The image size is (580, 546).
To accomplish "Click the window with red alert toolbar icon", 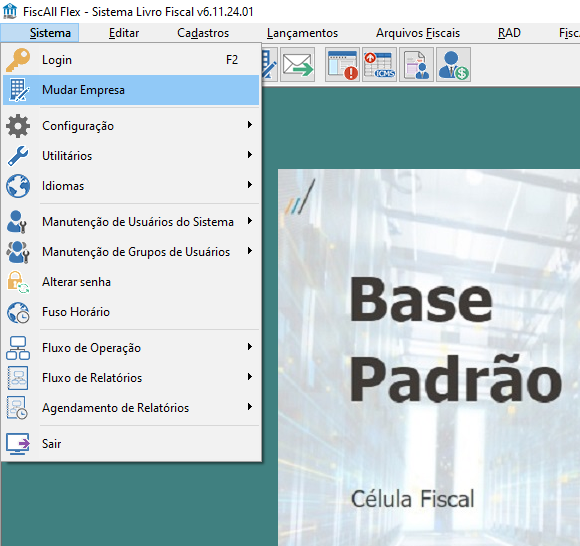I will click(343, 65).
